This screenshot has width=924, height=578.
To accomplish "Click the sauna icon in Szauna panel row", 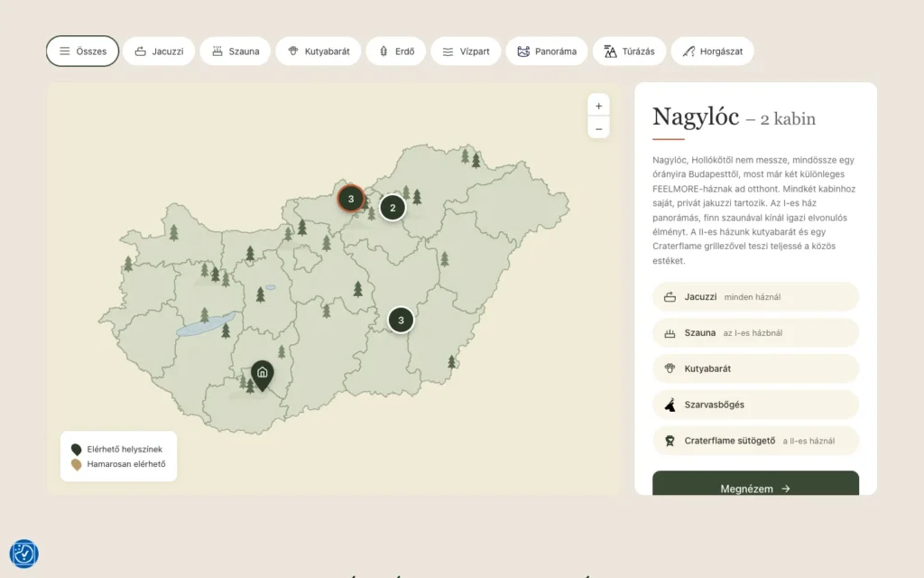I will (x=670, y=333).
